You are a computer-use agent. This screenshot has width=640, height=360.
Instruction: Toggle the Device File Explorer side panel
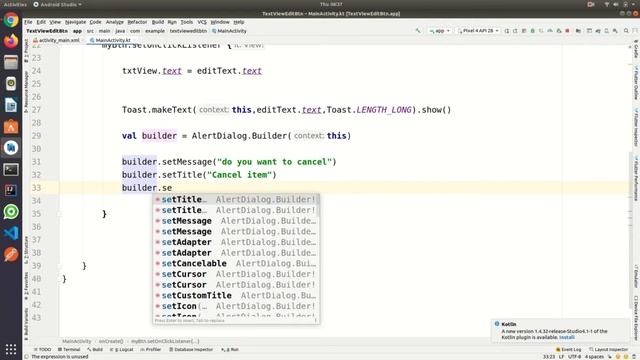(x=636, y=318)
